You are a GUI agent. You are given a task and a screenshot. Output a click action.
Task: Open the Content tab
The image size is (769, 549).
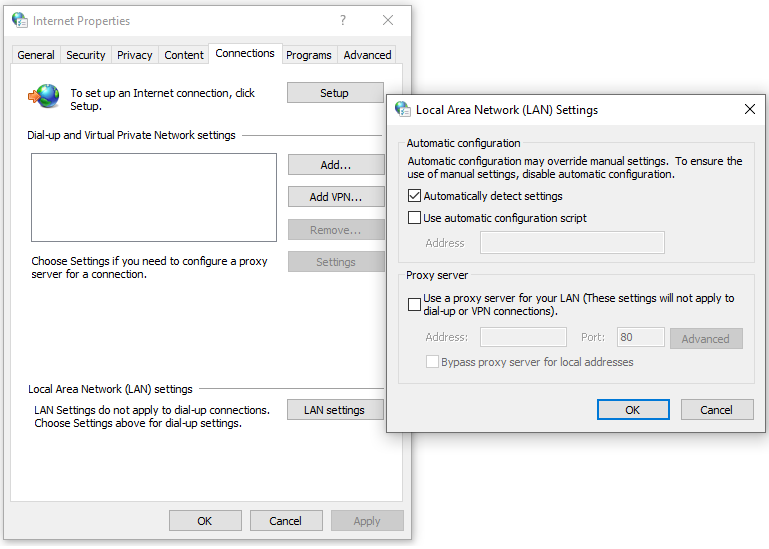click(184, 55)
